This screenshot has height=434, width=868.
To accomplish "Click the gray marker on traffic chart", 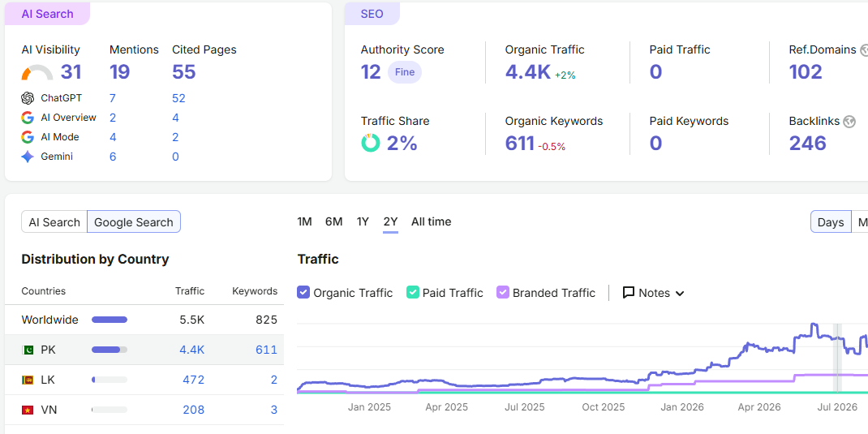I will (837, 359).
